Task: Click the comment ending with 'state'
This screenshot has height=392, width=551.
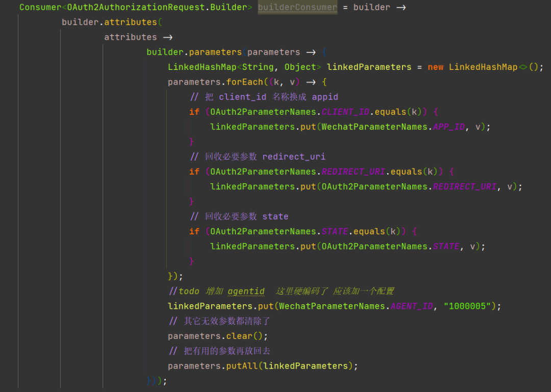Action: (239, 216)
